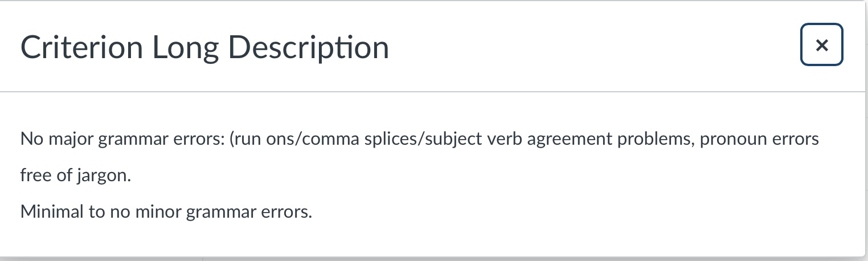Click the "Criterion Long Description" heading
This screenshot has height=261, width=868.
(x=204, y=48)
